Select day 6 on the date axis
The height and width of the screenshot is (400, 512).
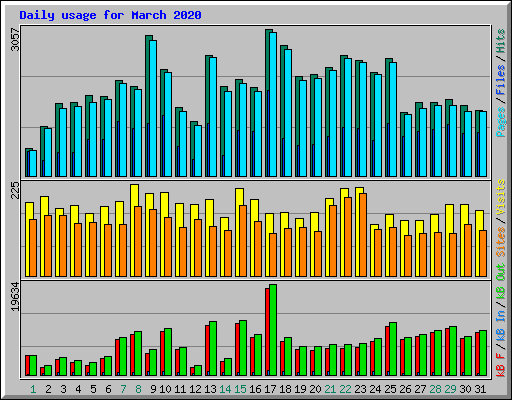(x=108, y=389)
